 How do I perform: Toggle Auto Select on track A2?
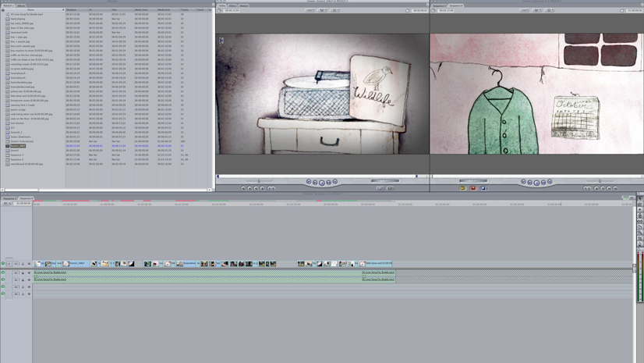click(29, 279)
